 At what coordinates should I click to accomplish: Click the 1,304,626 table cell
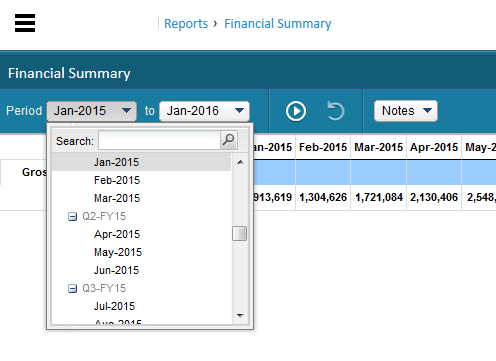323,197
